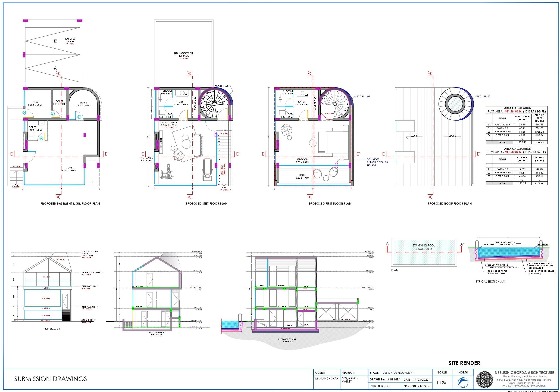This screenshot has width=560, height=392.
Task: Click the spiral staircase center in stilt floor plan
Action: click(214, 104)
